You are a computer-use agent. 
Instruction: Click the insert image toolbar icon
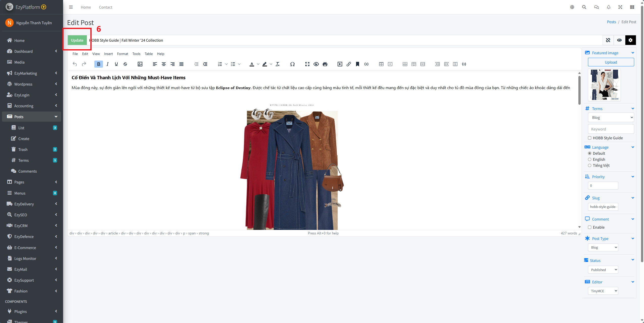click(x=140, y=64)
